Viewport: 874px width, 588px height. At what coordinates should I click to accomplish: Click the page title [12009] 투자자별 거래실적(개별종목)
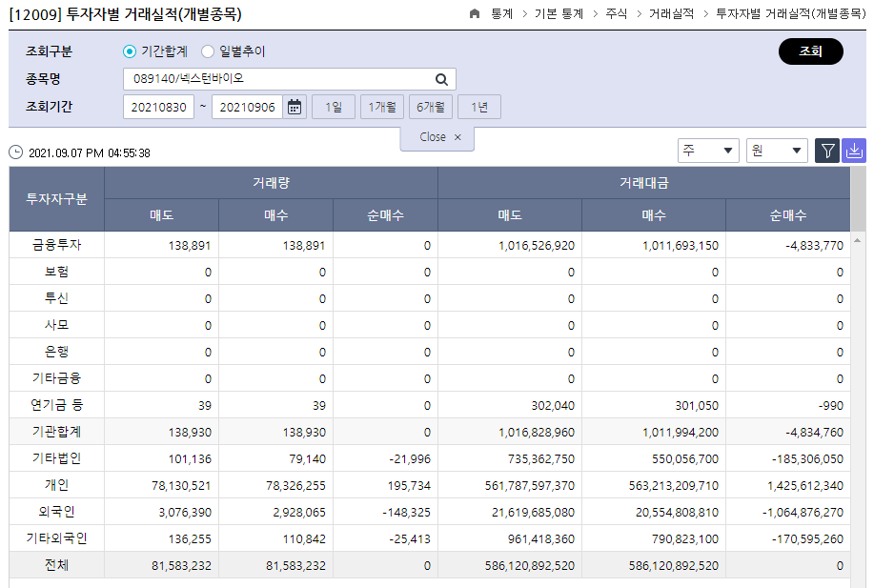click(126, 14)
